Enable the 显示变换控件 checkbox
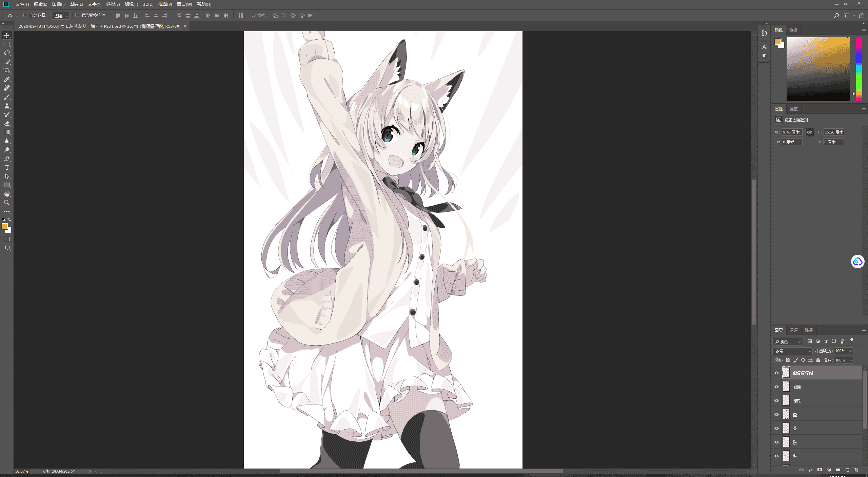Viewport: 868px width, 477px height. coord(77,15)
